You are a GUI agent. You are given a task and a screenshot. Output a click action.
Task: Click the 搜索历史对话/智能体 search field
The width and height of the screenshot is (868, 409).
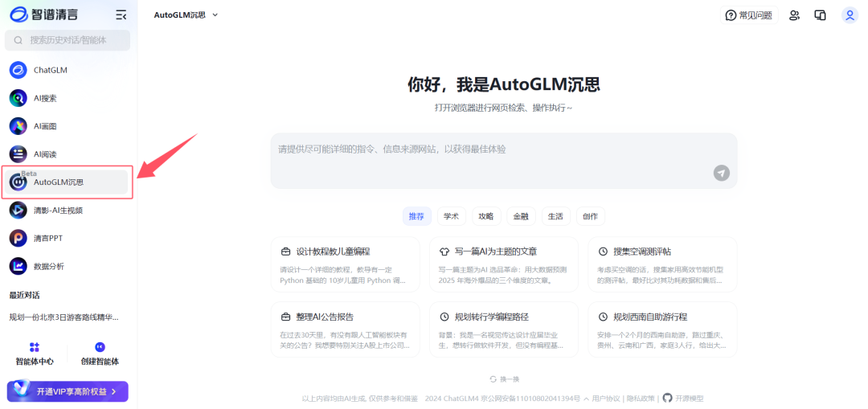click(x=68, y=40)
